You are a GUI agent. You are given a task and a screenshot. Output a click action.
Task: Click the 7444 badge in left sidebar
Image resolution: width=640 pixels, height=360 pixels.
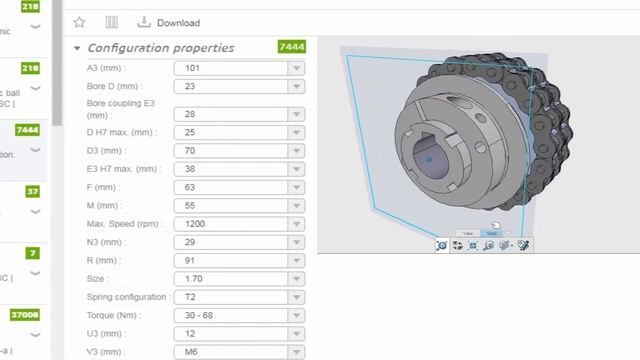[27, 130]
